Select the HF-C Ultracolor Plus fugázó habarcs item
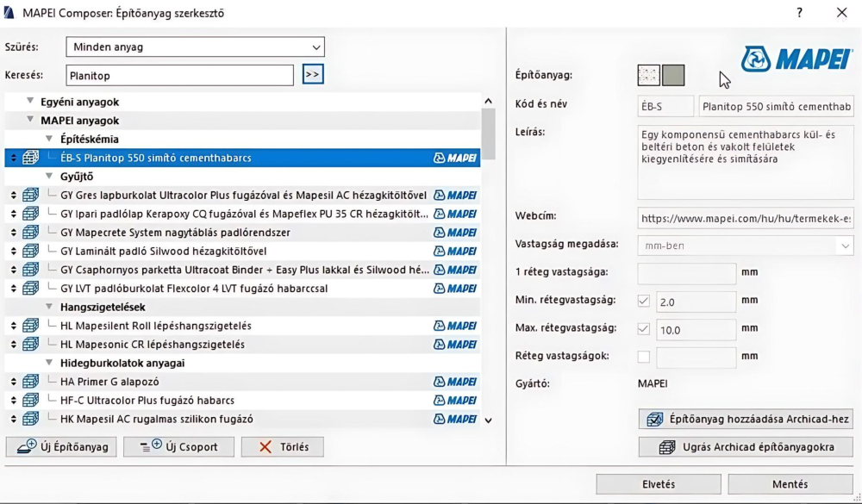 pos(147,401)
